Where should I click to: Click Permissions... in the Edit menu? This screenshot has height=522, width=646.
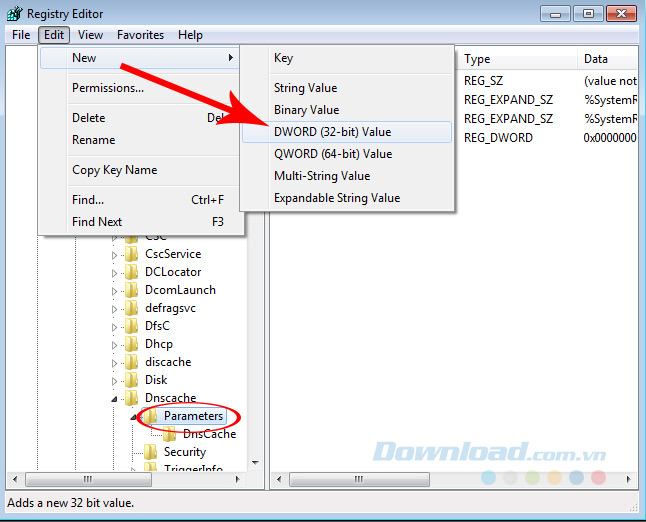coord(108,88)
